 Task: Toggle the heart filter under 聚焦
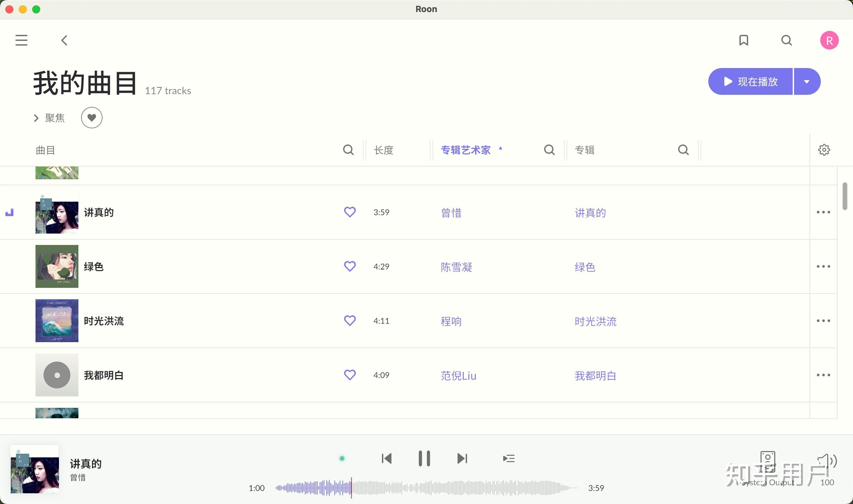coord(92,118)
